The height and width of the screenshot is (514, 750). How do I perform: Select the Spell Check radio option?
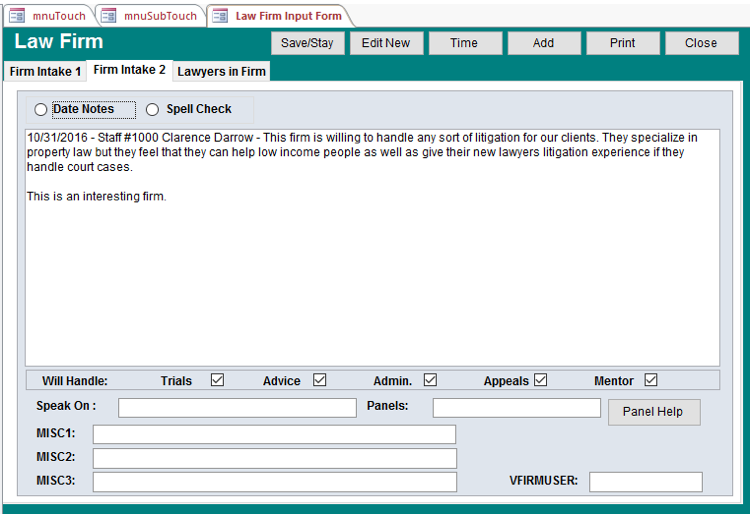click(153, 110)
